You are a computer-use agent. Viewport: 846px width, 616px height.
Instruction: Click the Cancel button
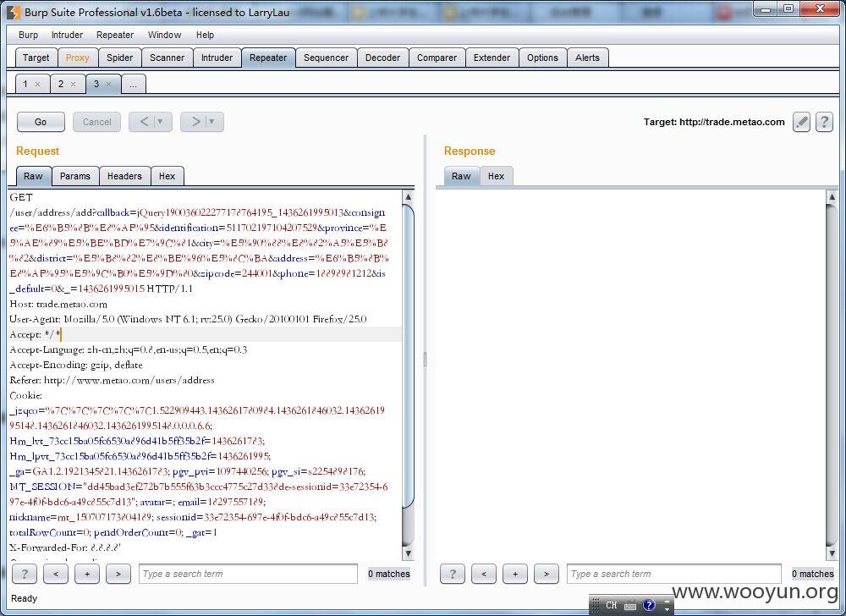point(96,122)
